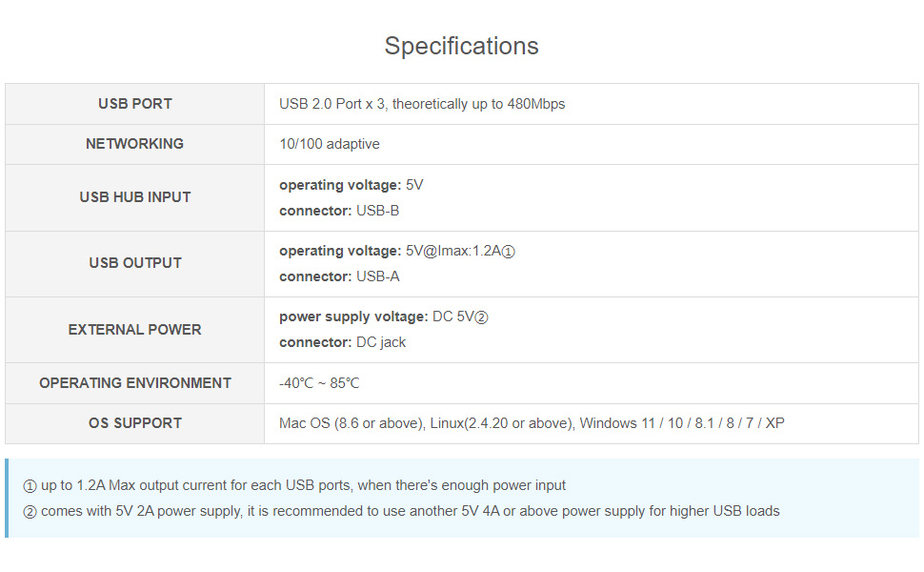Click the -40℃ ~ 85℃ temperature value
This screenshot has height=572, width=924.
[x=319, y=383]
